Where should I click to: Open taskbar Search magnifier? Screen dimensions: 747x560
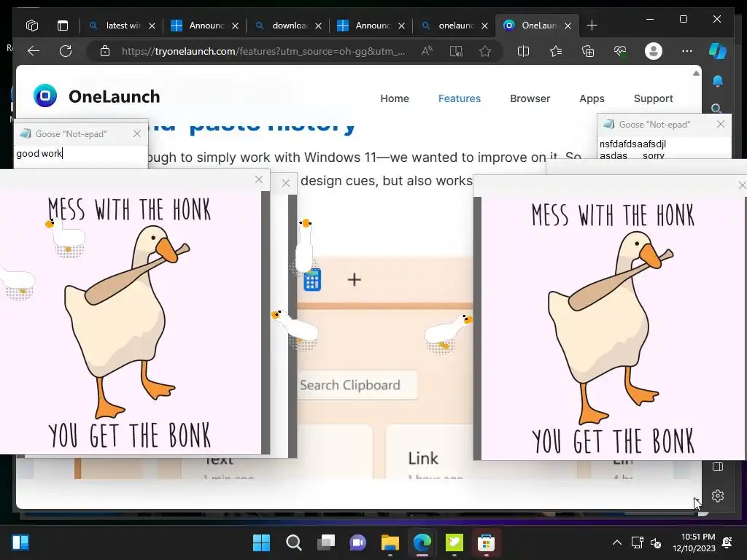pyautogui.click(x=293, y=542)
